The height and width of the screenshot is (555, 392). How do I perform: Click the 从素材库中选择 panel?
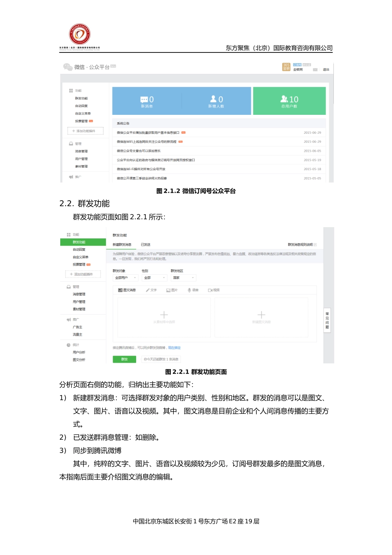(164, 317)
